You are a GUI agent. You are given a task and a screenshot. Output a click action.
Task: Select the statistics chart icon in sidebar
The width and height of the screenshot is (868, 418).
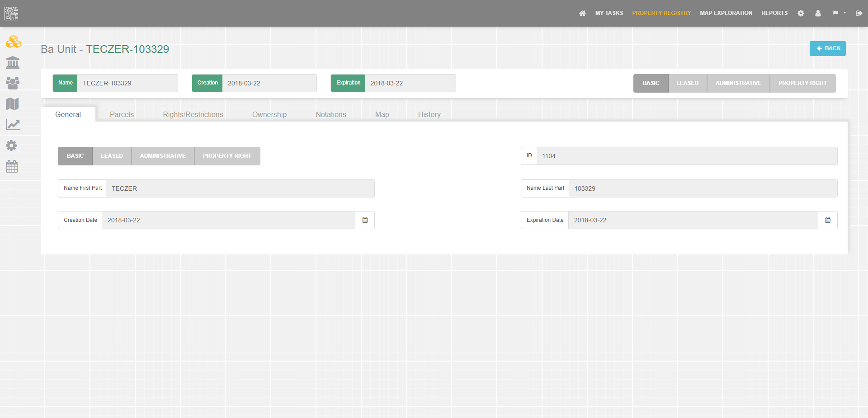13,125
